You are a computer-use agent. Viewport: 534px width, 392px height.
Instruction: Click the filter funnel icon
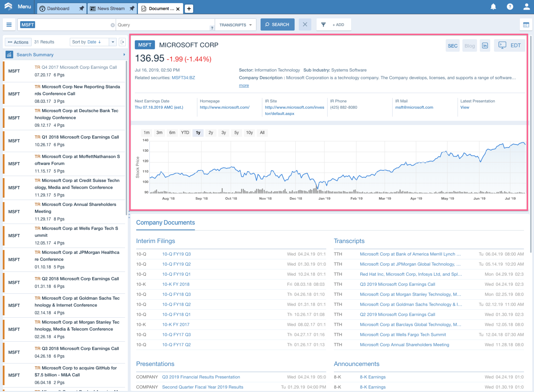323,25
